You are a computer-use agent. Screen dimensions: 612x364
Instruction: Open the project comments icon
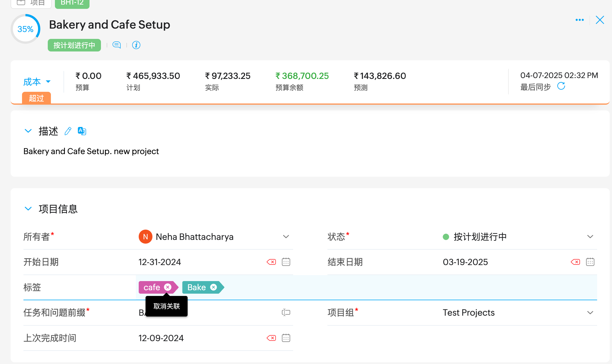tap(116, 45)
